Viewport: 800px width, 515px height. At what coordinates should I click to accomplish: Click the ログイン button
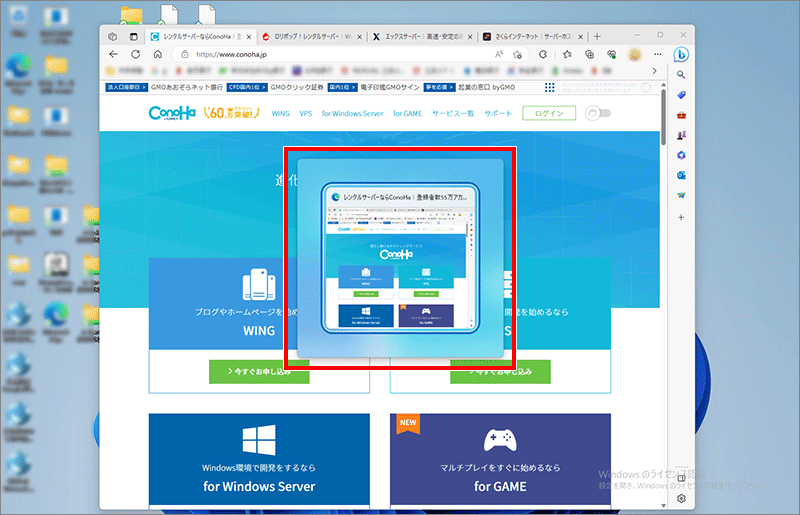pos(549,113)
